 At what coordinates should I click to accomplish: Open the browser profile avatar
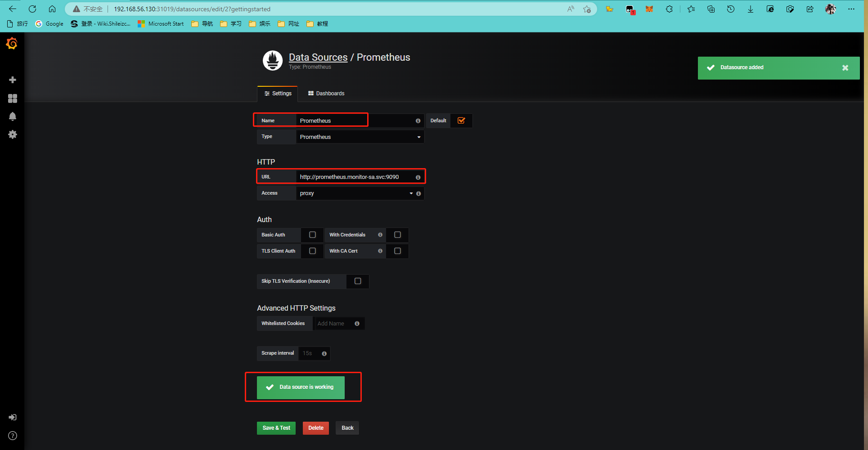831,9
